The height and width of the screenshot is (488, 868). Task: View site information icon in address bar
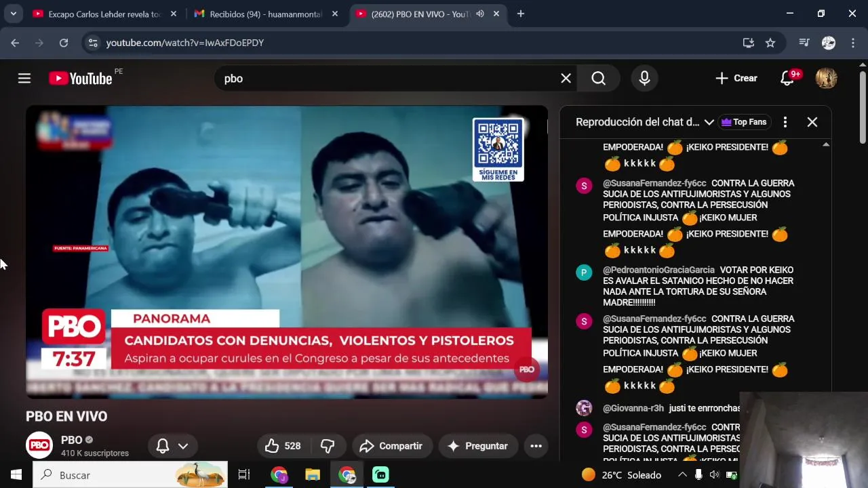[x=94, y=43]
